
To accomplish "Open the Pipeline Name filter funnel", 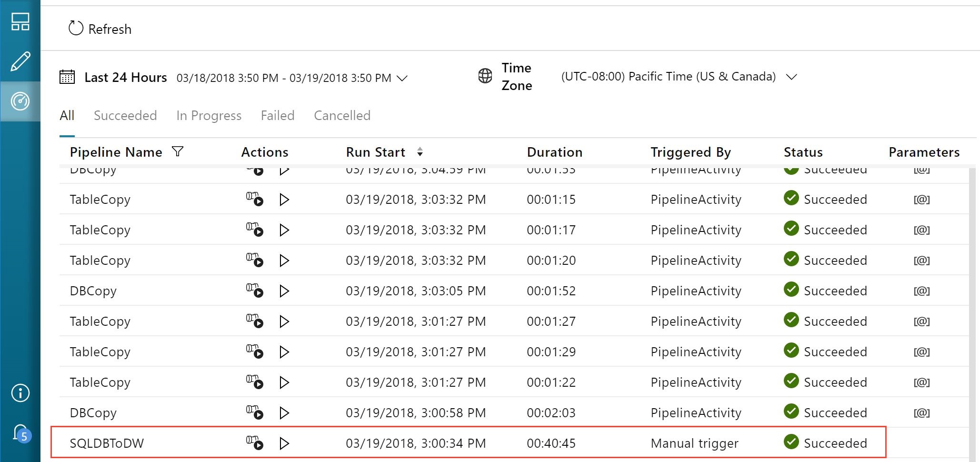I will pyautogui.click(x=178, y=151).
